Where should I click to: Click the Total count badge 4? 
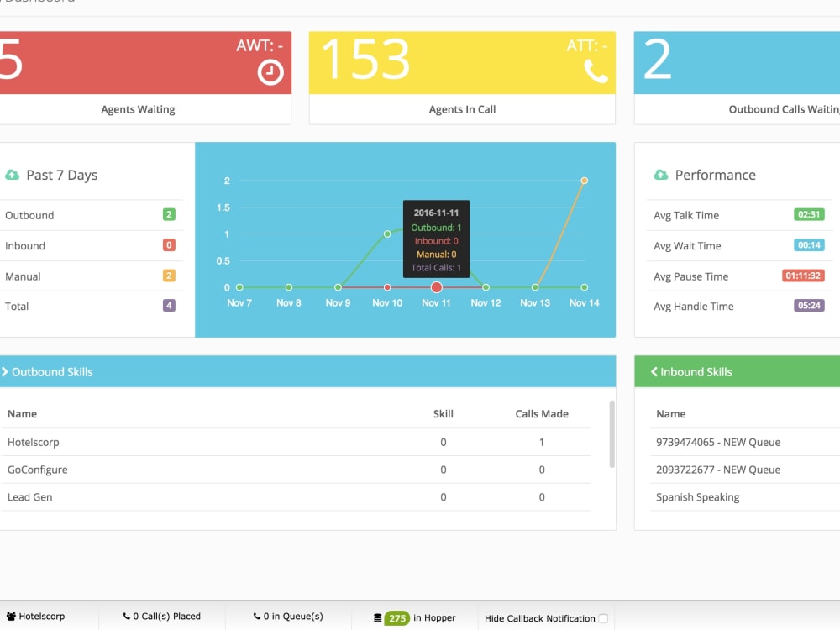point(169,306)
